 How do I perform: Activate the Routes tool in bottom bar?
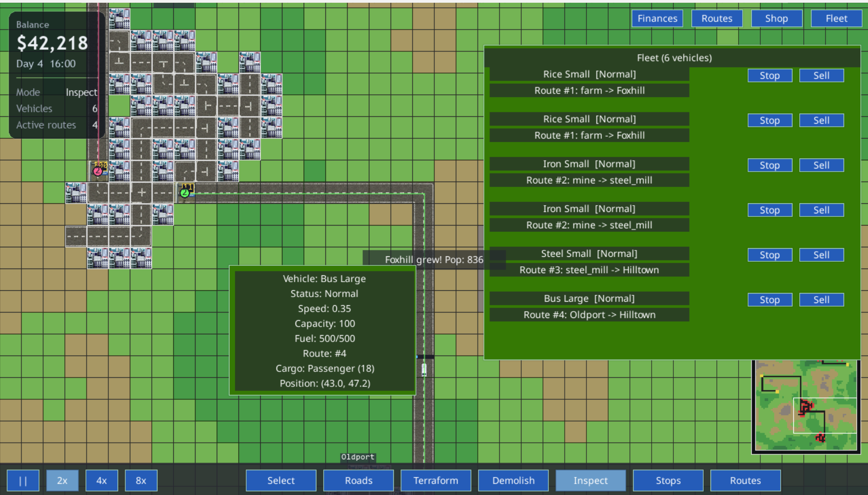click(745, 481)
